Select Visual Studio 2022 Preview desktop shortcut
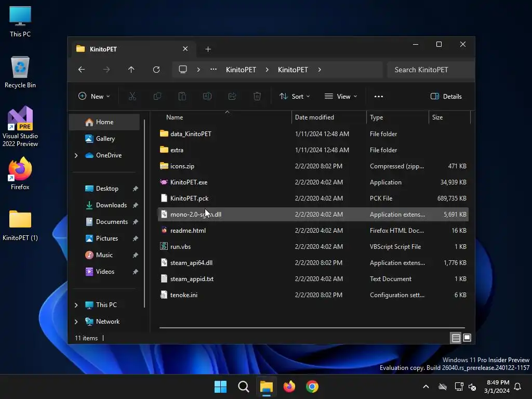The width and height of the screenshot is (532, 399). click(x=20, y=126)
